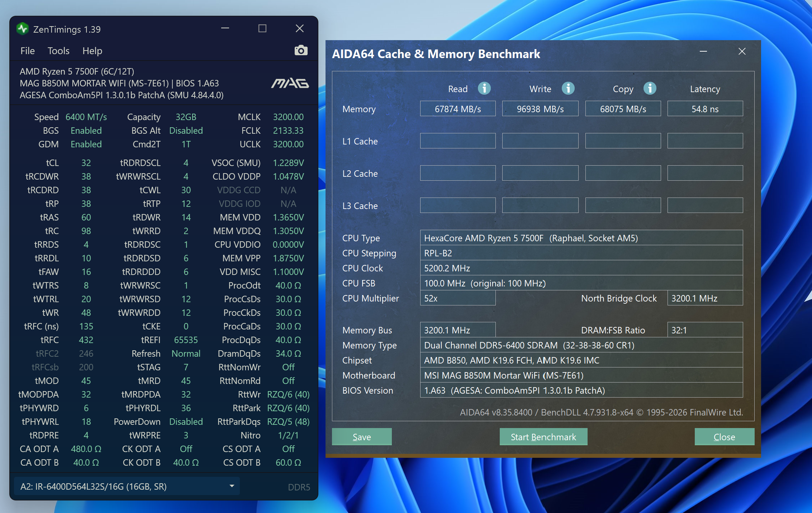Minimize the ZenTimings window
The image size is (812, 513).
(225, 28)
